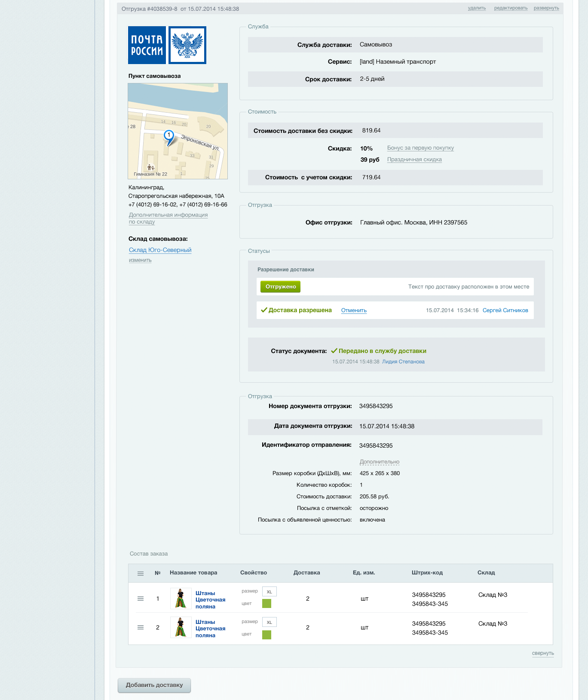Click the 2-5 дней delivery term
The height and width of the screenshot is (700, 588).
click(x=372, y=79)
